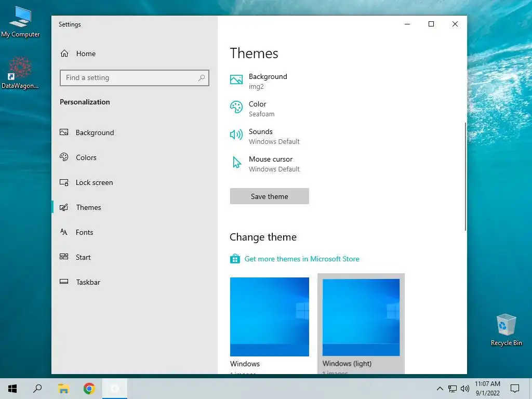
Task: Show hidden tray icons chevron
Action: pos(440,389)
